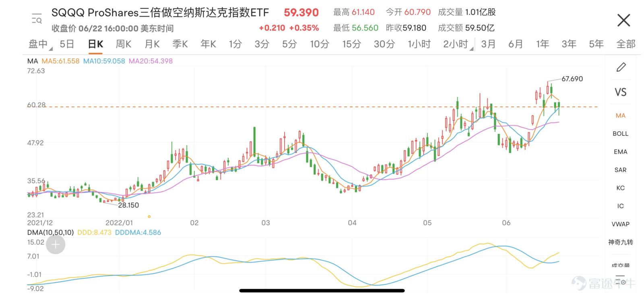644x298 pixels.
Task: Click the MA20:54.398 legend value
Action: pos(151,61)
